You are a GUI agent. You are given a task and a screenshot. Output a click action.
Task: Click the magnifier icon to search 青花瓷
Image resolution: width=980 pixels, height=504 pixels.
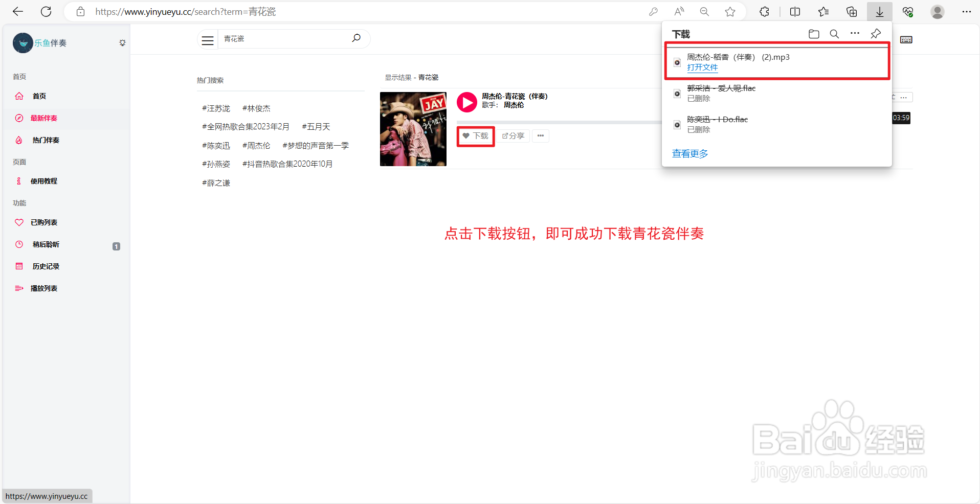[x=357, y=38]
